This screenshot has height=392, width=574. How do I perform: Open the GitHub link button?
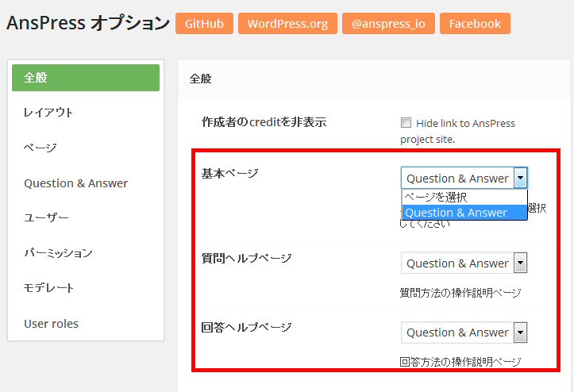pos(204,24)
